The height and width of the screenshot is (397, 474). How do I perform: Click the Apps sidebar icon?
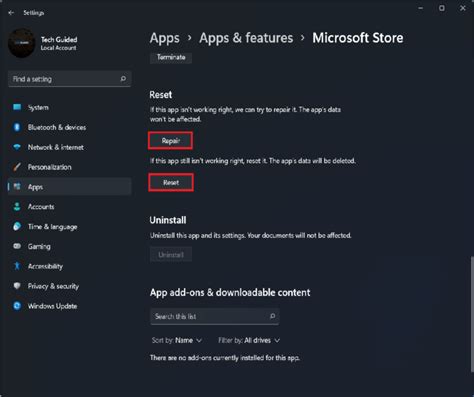tap(17, 187)
